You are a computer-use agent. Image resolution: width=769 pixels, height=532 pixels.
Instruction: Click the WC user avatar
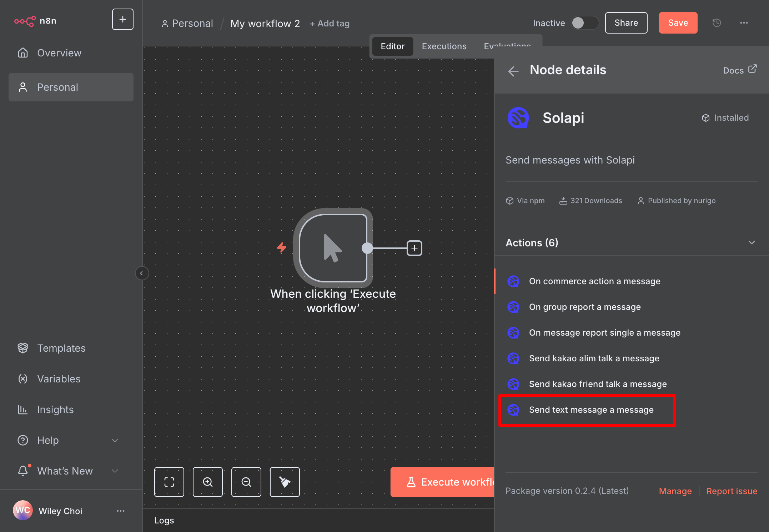tap(22, 511)
